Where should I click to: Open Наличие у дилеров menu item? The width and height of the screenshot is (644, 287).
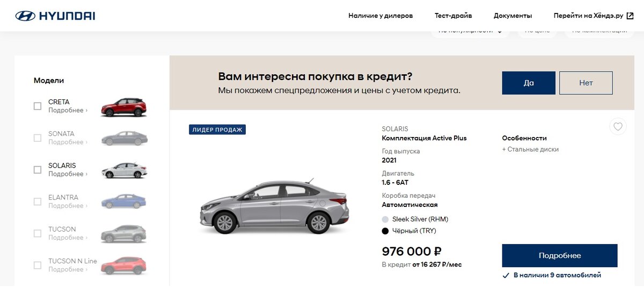tap(380, 16)
